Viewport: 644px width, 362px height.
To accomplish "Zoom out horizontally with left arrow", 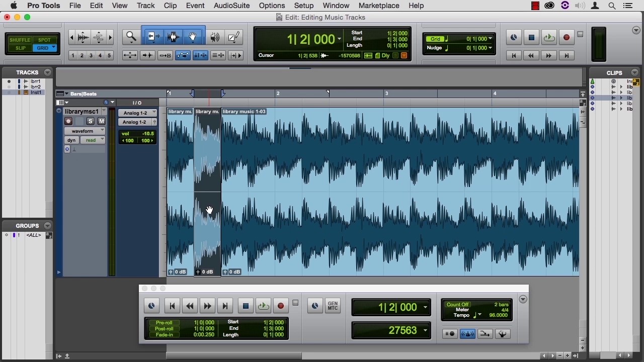I will point(71,37).
